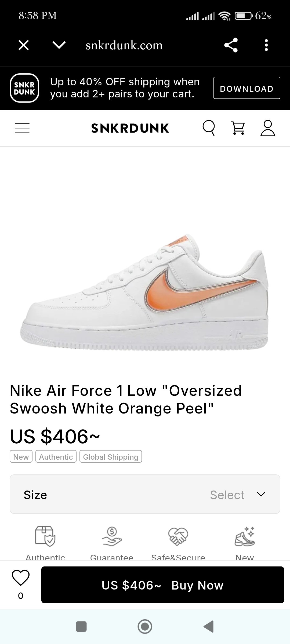The width and height of the screenshot is (290, 644).
Task: Tap the Buy Now button
Action: (x=163, y=585)
